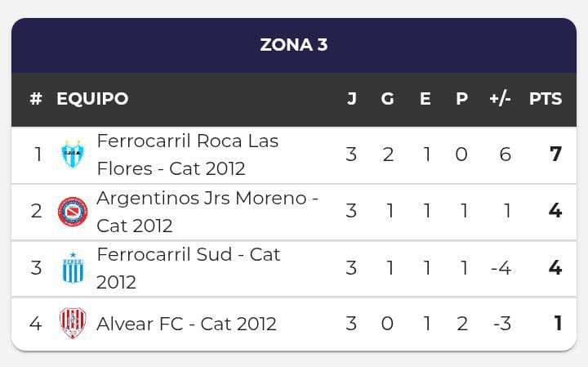The image size is (588, 367).
Task: Click the # position column header
Action: click(36, 99)
